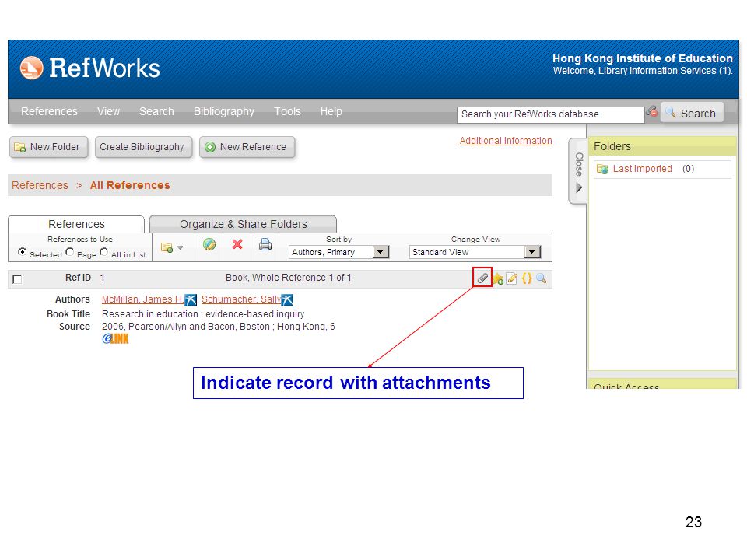Open the Help menu
This screenshot has height=560, width=747.
pos(331,111)
